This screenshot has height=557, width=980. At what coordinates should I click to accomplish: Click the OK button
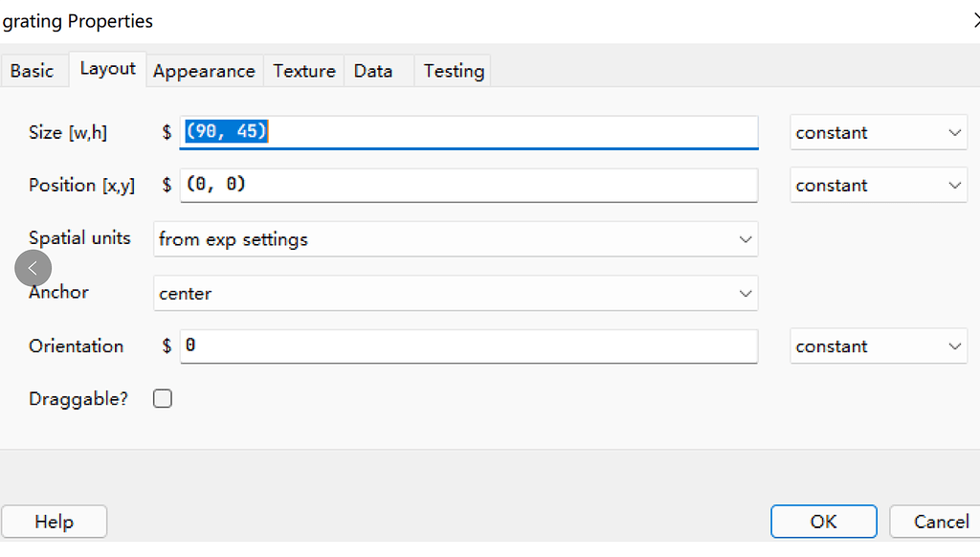coord(823,522)
